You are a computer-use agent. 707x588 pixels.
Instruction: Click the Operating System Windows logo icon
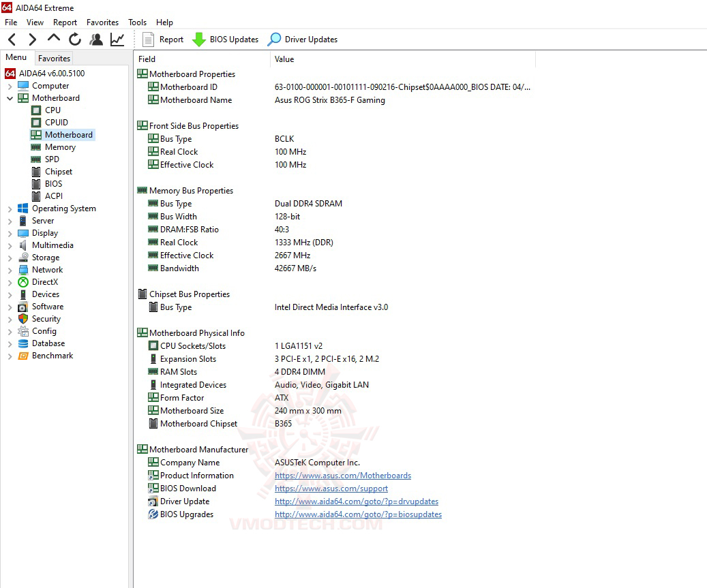pos(23,208)
